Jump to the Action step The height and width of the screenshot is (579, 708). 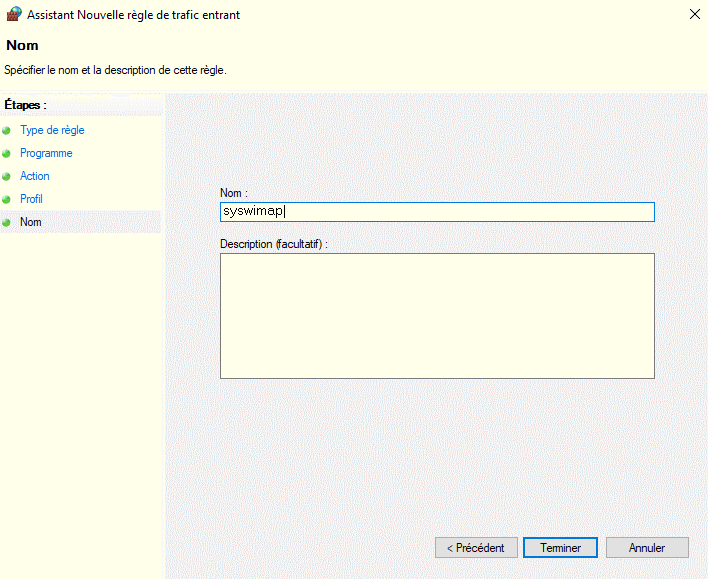pyautogui.click(x=35, y=176)
